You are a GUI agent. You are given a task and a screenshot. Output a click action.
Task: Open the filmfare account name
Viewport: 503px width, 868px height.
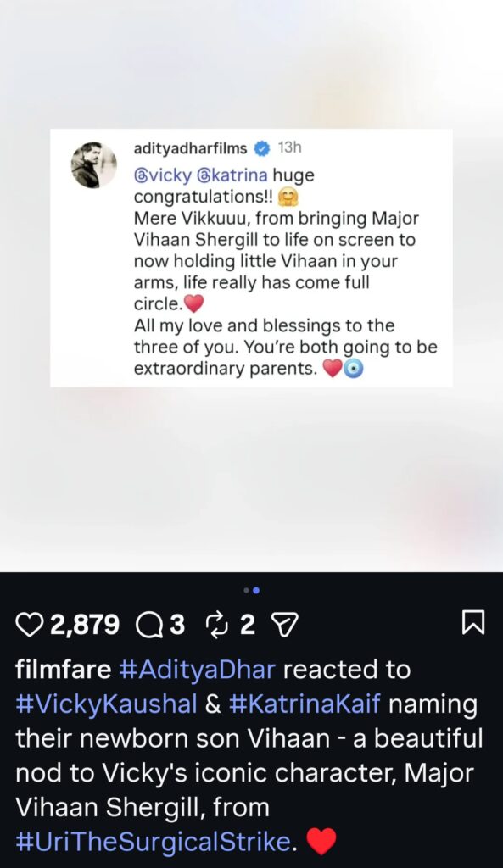point(63,670)
